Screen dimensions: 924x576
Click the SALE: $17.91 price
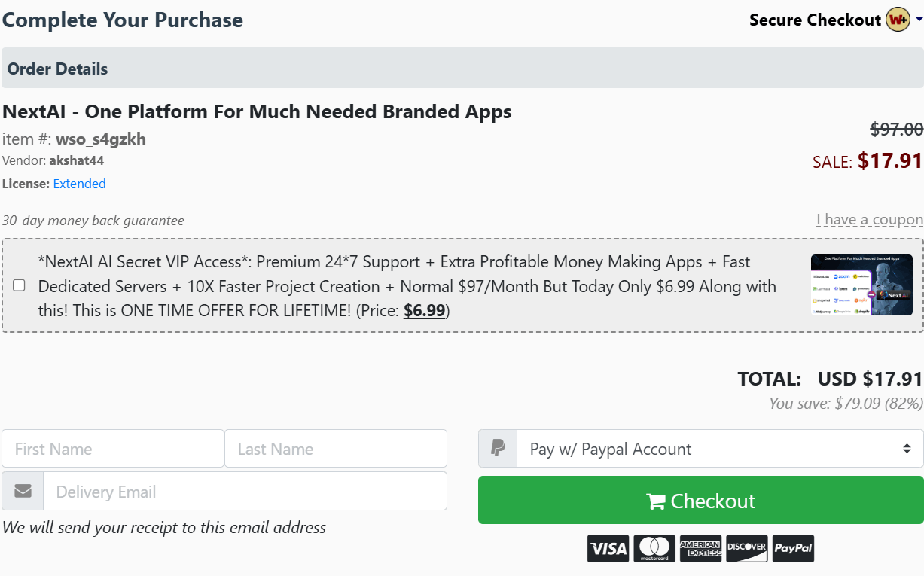coord(868,160)
